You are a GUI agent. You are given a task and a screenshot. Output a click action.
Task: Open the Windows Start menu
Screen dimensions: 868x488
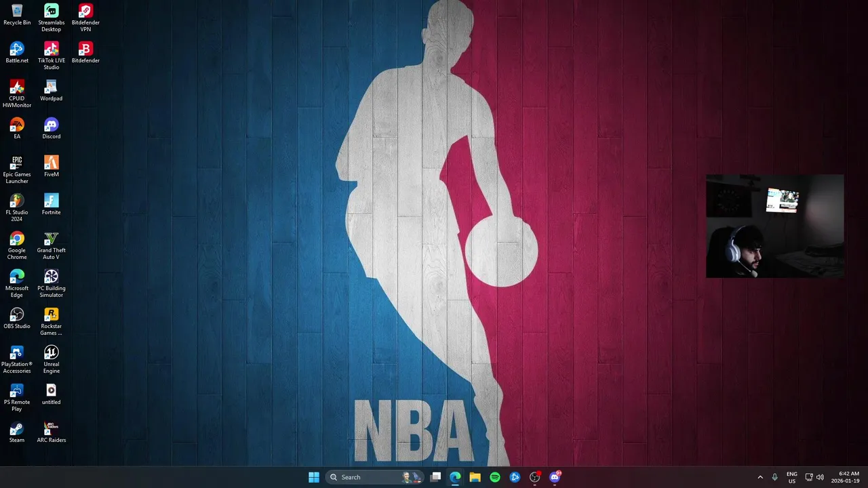tap(314, 477)
